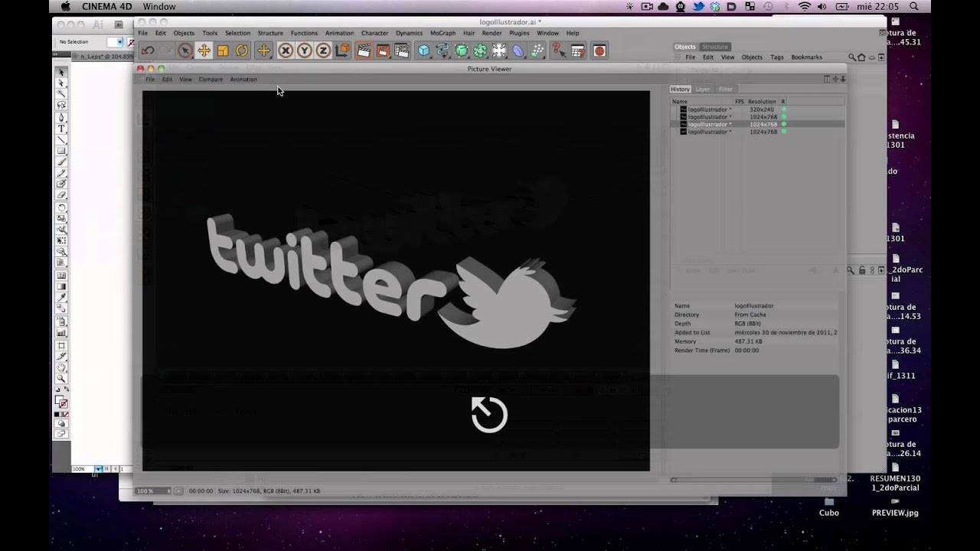This screenshot has width=980, height=551.
Task: Toggle the X axis lock
Action: pos(286,51)
